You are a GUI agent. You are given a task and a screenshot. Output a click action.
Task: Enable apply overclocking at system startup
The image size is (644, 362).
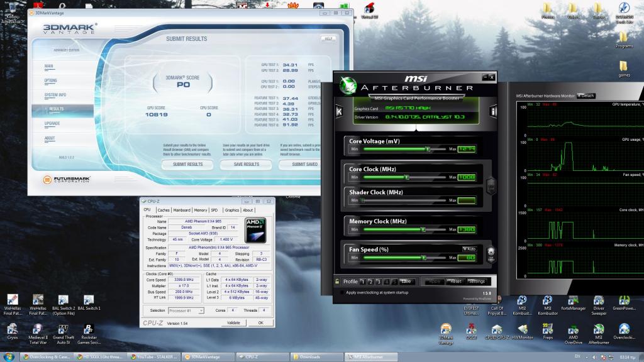[x=342, y=293]
